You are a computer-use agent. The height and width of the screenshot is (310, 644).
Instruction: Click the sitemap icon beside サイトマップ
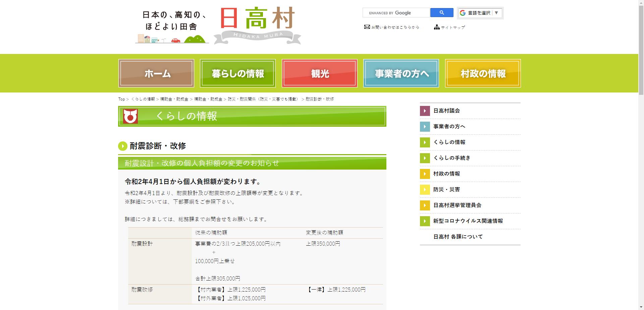coord(437,27)
